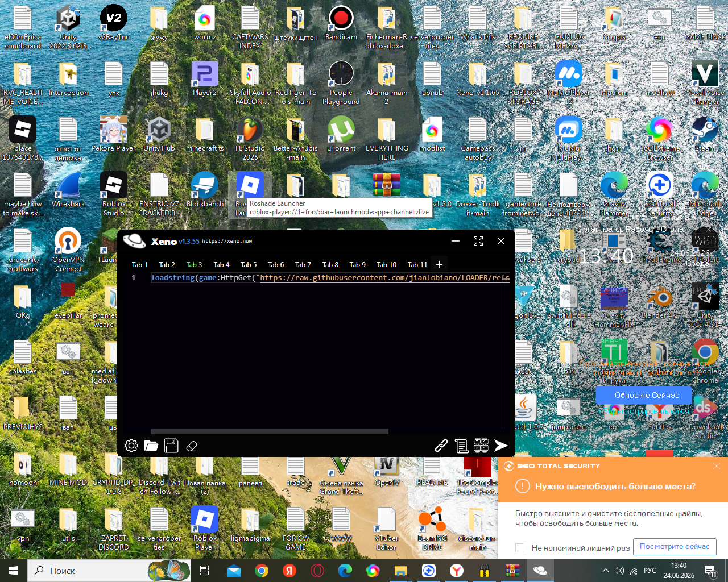Add a new tab in Xeno

pyautogui.click(x=439, y=264)
